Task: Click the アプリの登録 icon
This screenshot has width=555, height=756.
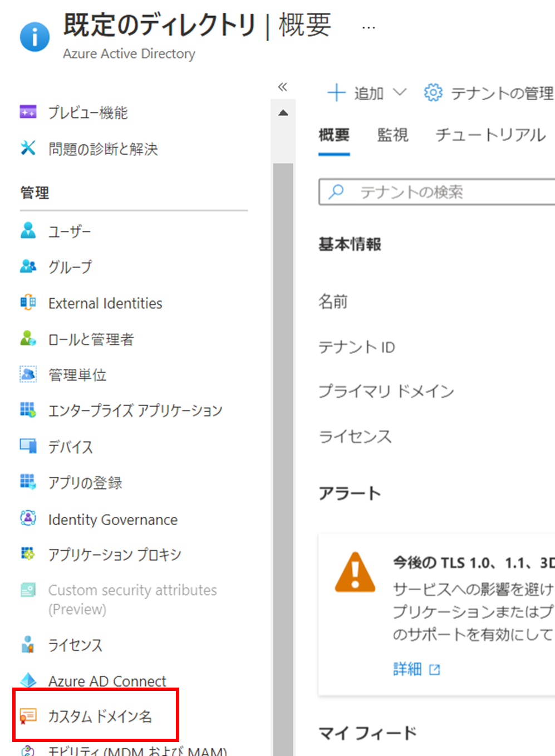Action: [28, 482]
